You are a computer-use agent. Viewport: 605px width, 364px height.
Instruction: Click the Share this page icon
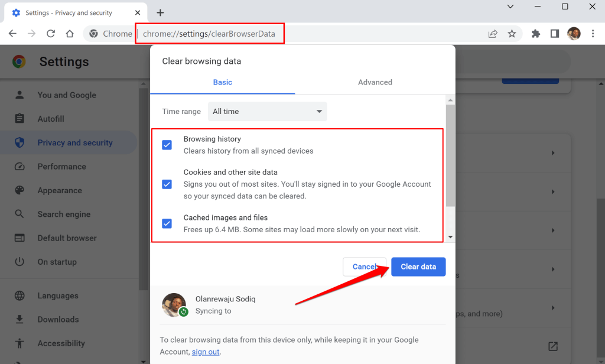click(x=493, y=34)
